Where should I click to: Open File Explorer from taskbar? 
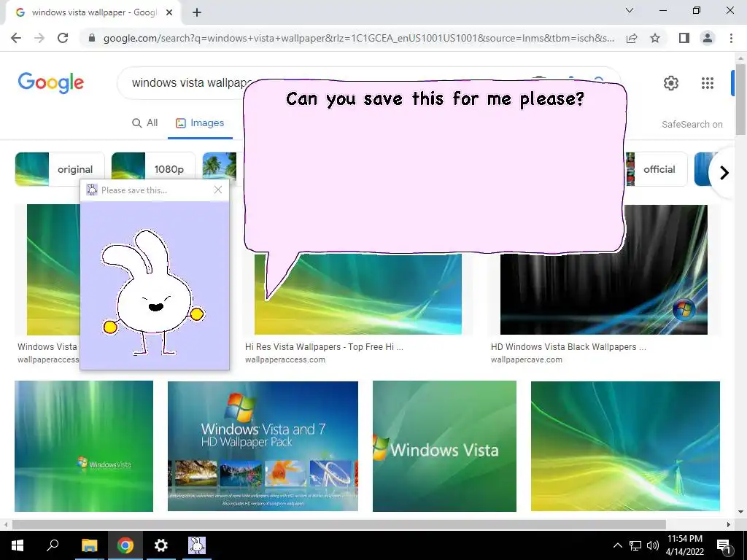(89, 545)
